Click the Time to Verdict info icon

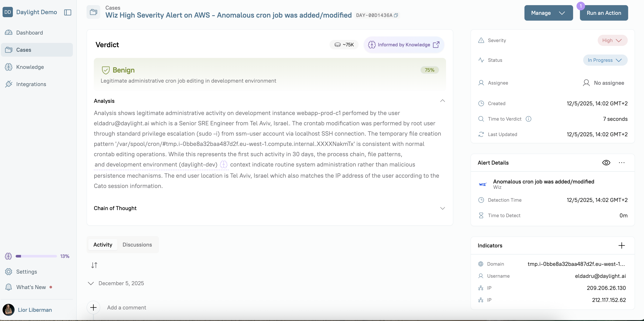point(529,119)
